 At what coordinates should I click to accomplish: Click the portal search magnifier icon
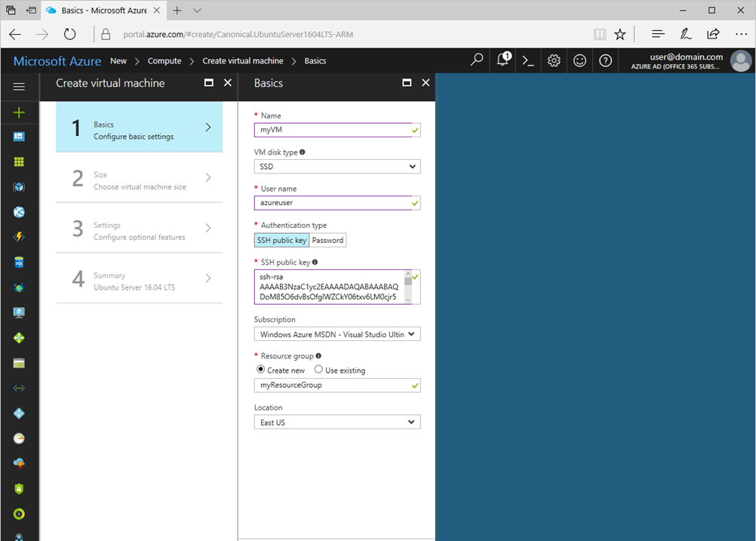point(476,60)
